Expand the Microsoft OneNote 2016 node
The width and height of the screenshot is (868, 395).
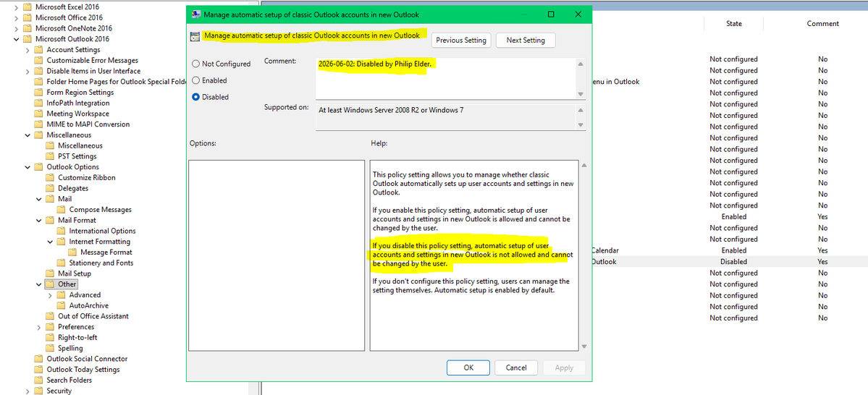point(16,28)
